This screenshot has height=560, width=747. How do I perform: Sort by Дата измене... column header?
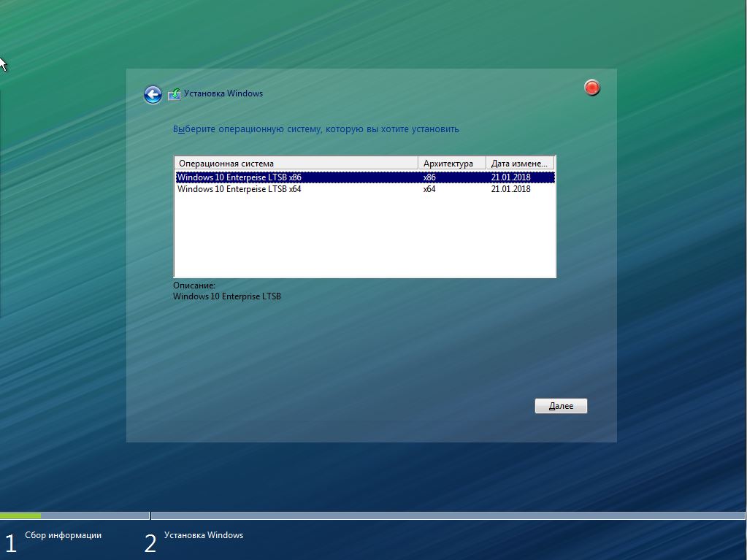(520, 164)
